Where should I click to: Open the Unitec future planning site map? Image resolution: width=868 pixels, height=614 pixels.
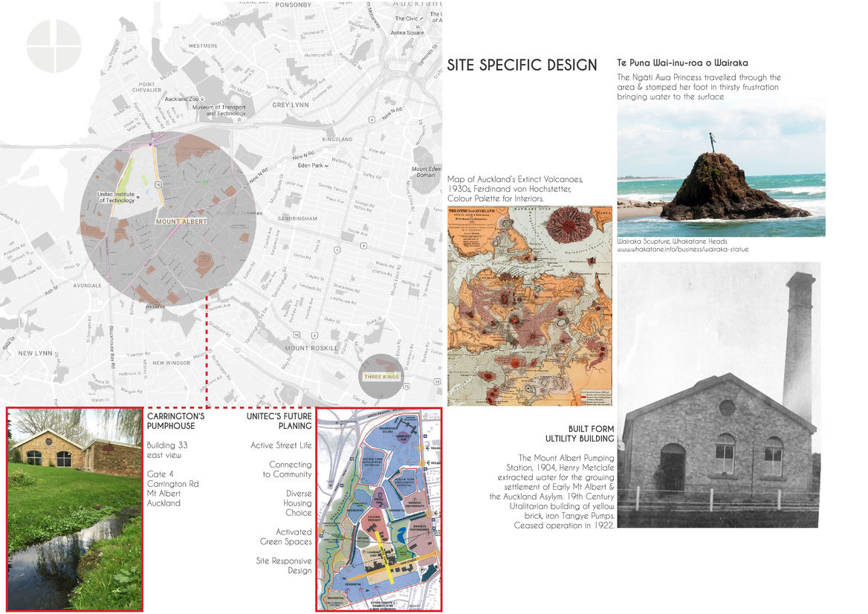[x=379, y=509]
